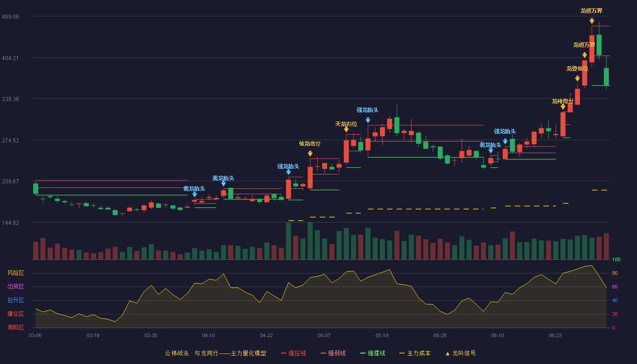
Task: Click the blue 勇龙抬头 arrow just before 04-10
Action: [x=194, y=194]
